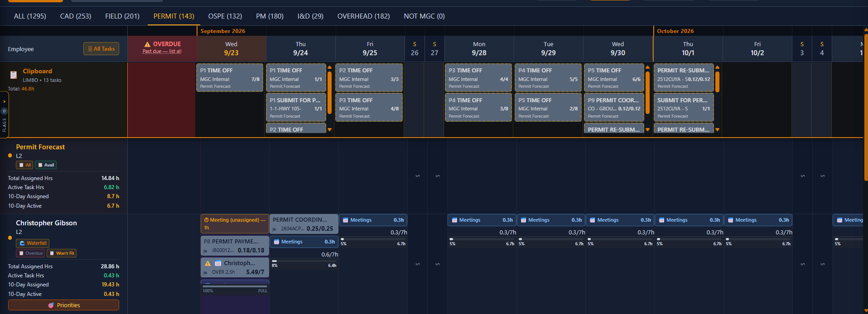868x314 pixels.
Task: Open the FIELD (201) tab
Action: (x=122, y=16)
